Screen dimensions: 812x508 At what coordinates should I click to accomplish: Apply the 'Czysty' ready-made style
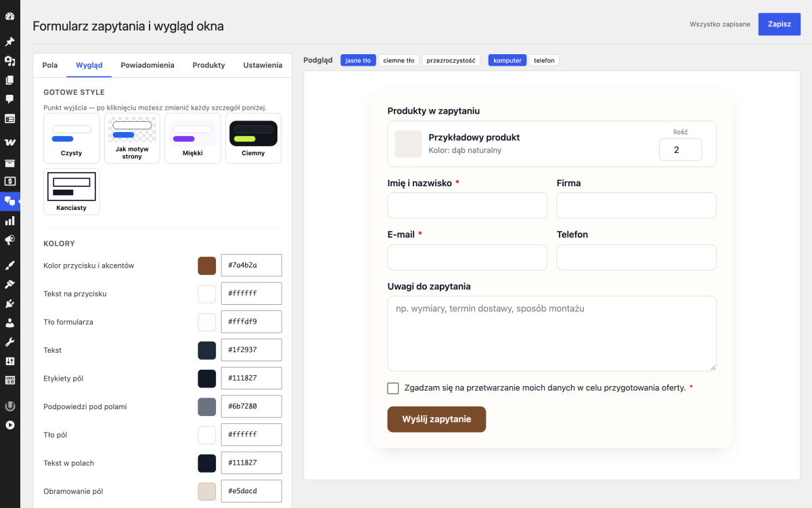[x=71, y=138]
